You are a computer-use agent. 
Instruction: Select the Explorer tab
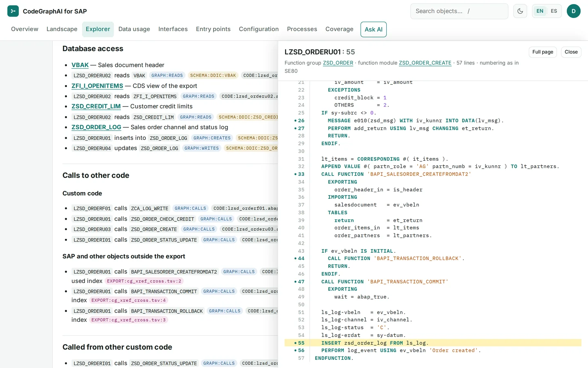98,29
